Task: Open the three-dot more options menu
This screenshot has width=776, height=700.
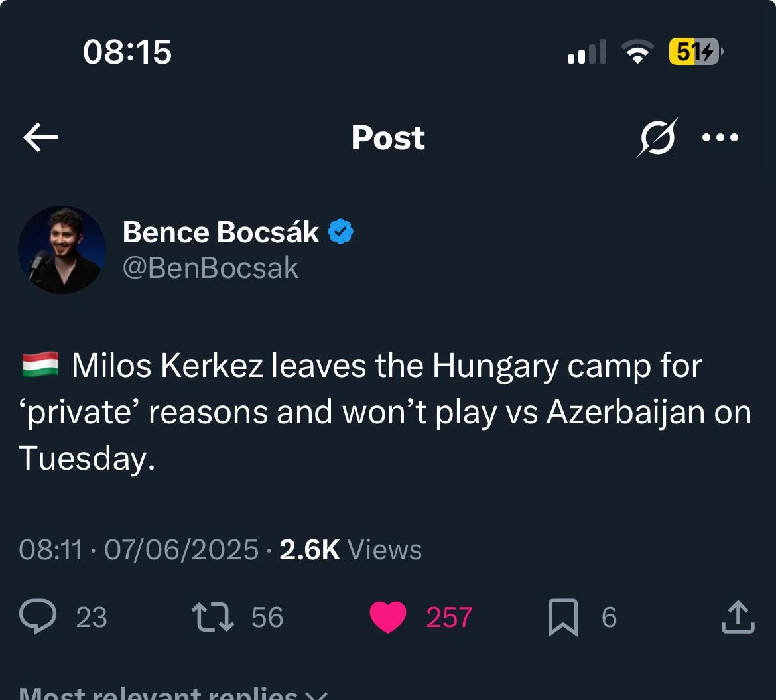Action: (720, 137)
